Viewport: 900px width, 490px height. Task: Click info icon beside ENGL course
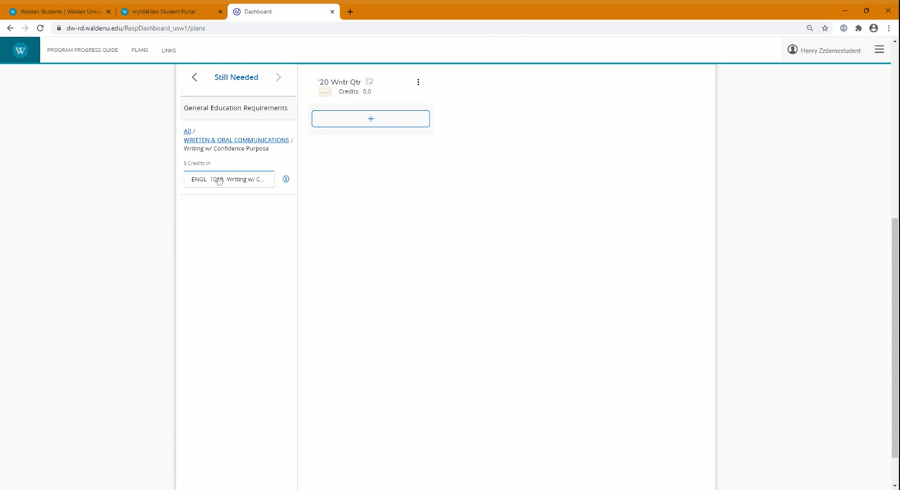[286, 179]
